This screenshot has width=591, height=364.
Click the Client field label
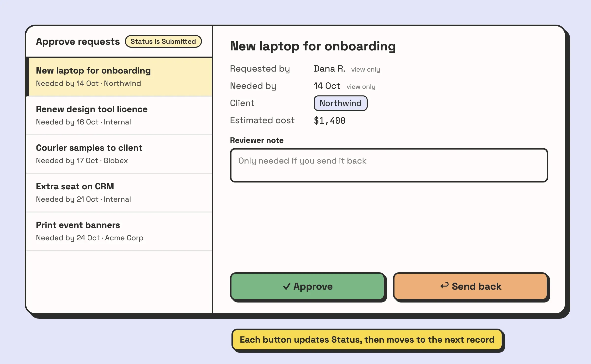242,103
